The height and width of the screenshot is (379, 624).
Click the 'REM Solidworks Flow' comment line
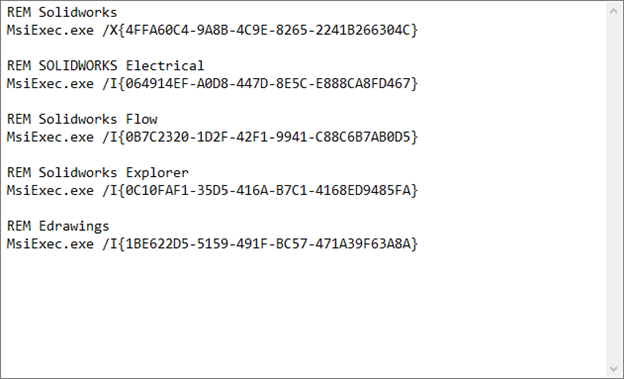pos(82,119)
